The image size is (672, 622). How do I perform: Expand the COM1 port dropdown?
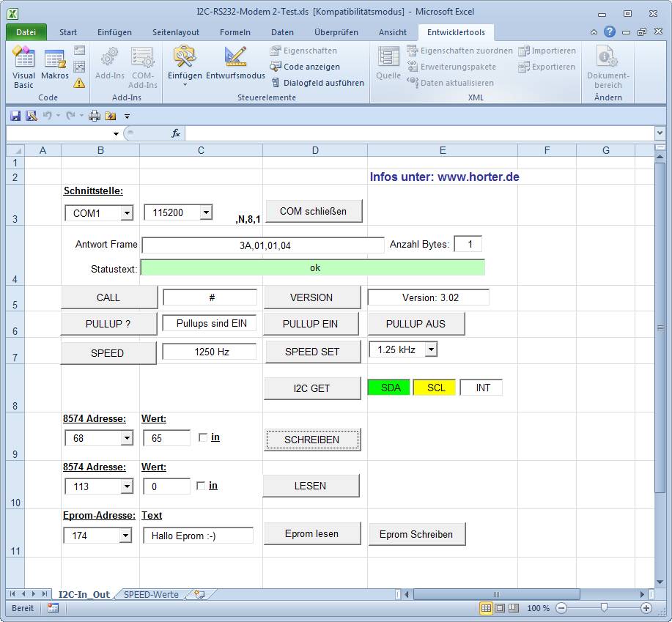(x=126, y=213)
